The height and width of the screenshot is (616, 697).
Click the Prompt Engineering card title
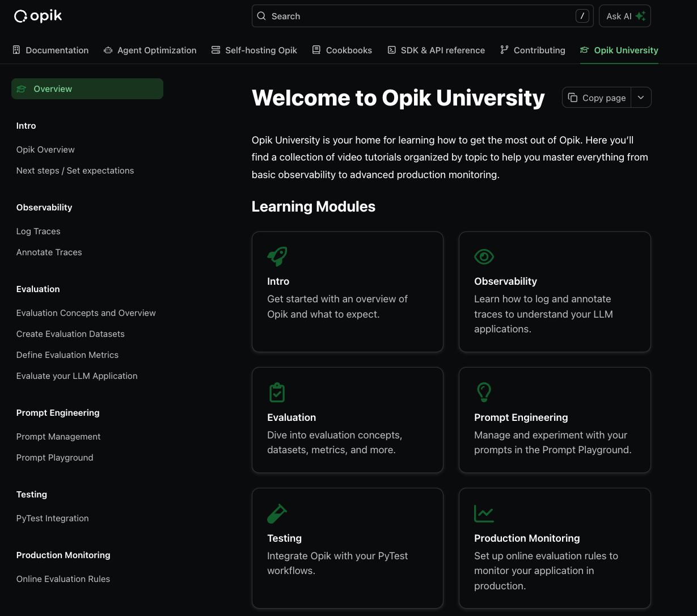[x=521, y=417]
